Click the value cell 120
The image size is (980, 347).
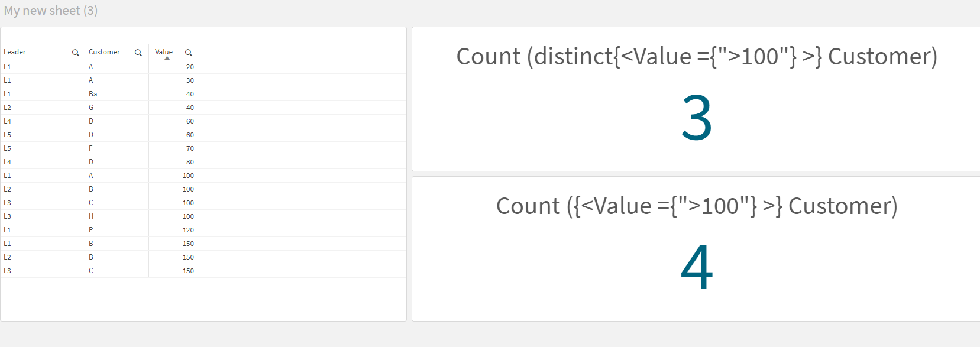coord(188,230)
